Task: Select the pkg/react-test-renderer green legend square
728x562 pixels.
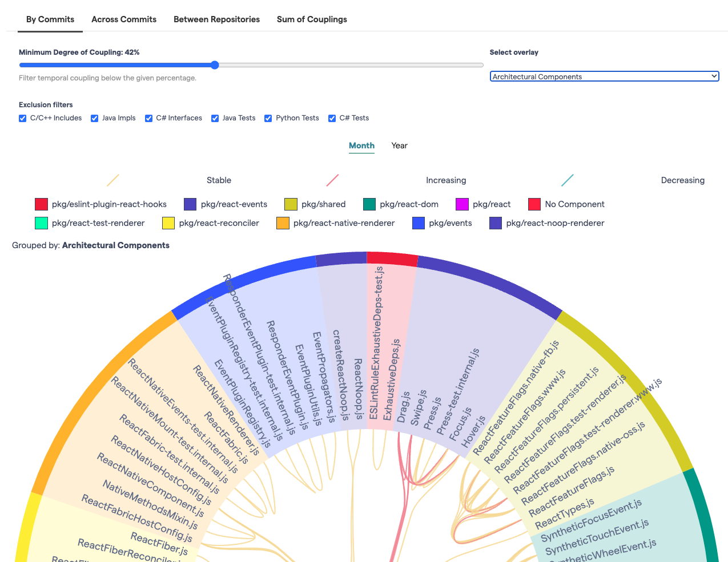Action: coord(41,223)
